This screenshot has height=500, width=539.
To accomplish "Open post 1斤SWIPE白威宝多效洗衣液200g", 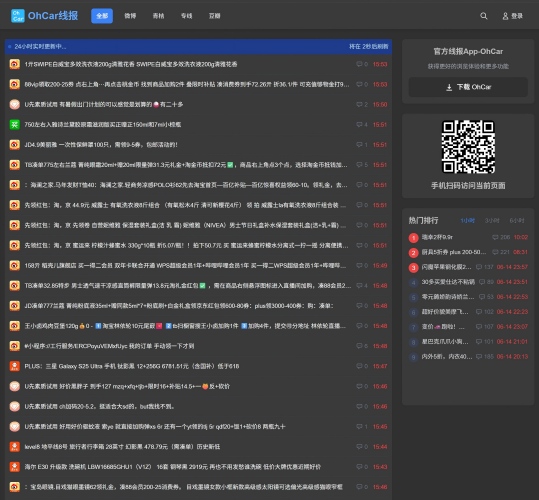I will (131, 64).
